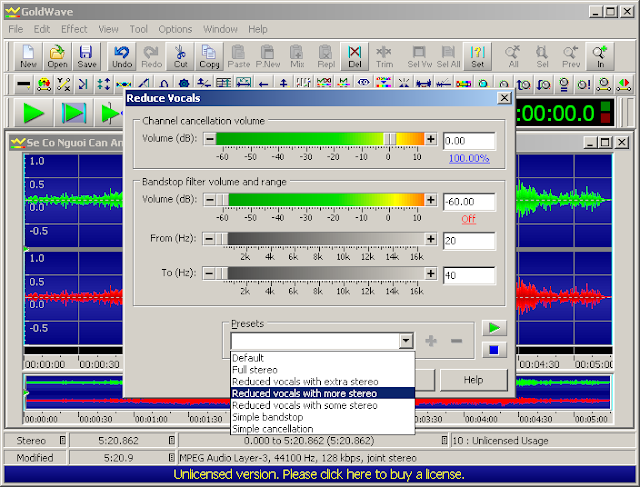Open the Options menu

pyautogui.click(x=175, y=30)
